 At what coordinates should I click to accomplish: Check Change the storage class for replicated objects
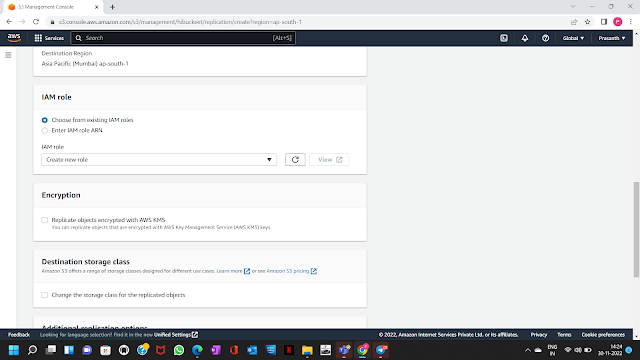click(x=44, y=295)
